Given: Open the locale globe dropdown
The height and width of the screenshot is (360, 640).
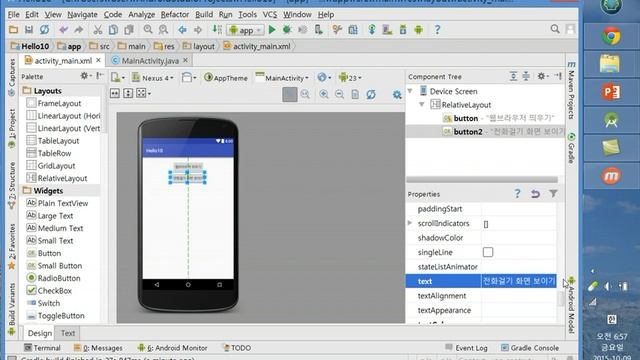Looking at the screenshot, I should [x=324, y=77].
